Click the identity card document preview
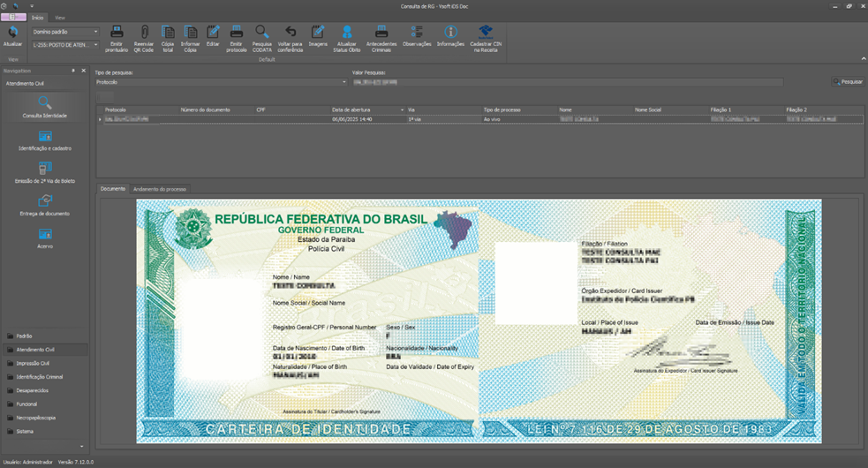The height and width of the screenshot is (468, 868). [x=479, y=321]
